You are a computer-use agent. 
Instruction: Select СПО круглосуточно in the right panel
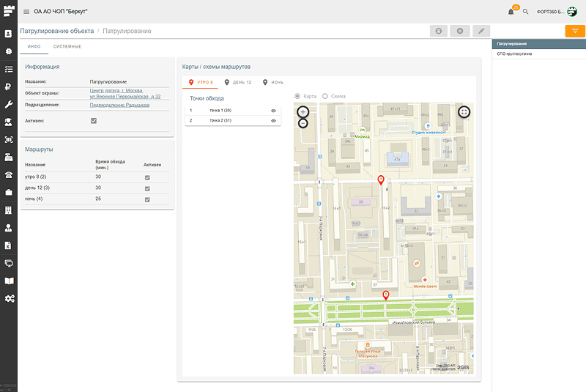point(515,53)
